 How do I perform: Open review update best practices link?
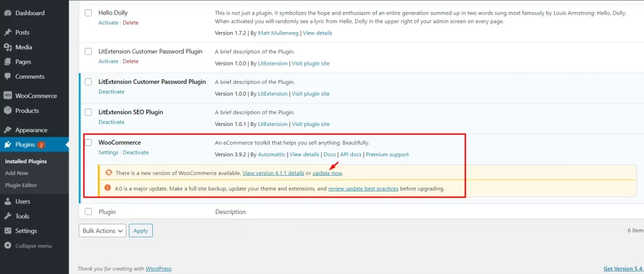click(363, 189)
